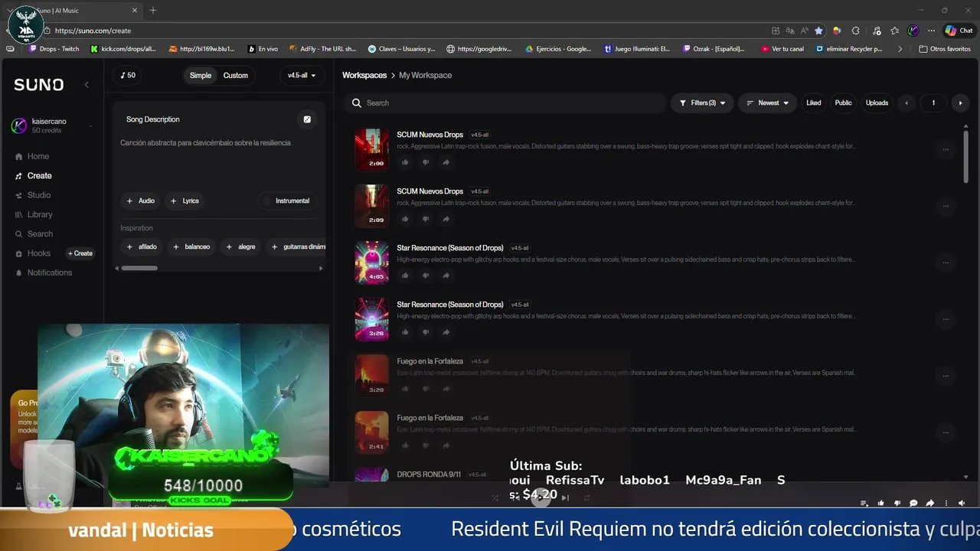
Task: Open the Filters (3) dropdown
Action: (x=703, y=103)
